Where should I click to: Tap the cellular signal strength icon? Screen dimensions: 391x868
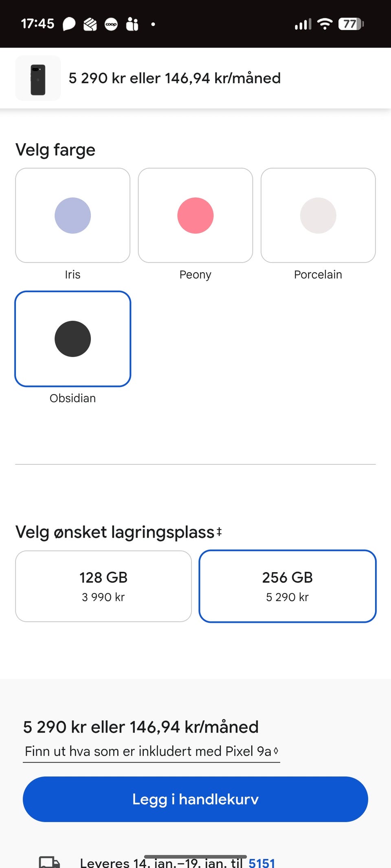[x=303, y=24]
